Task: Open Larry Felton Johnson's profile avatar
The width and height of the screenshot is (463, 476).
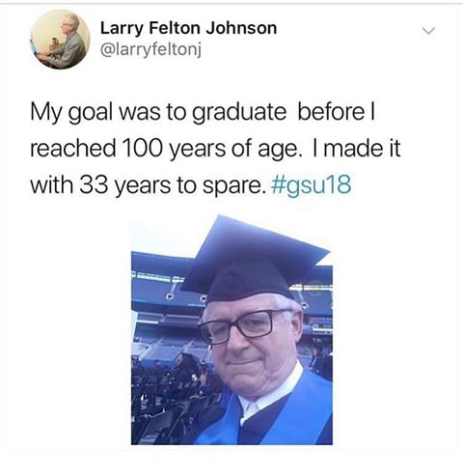Action: pyautogui.click(x=61, y=40)
